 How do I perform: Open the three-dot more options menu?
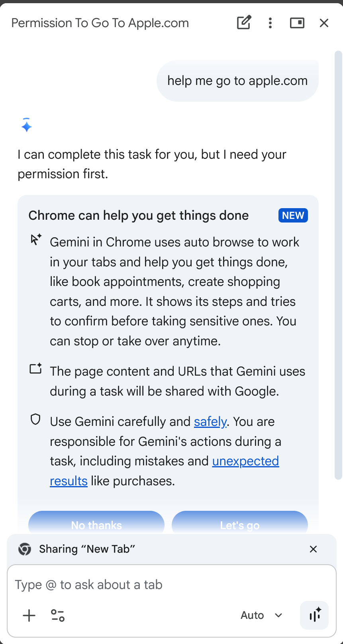(270, 23)
